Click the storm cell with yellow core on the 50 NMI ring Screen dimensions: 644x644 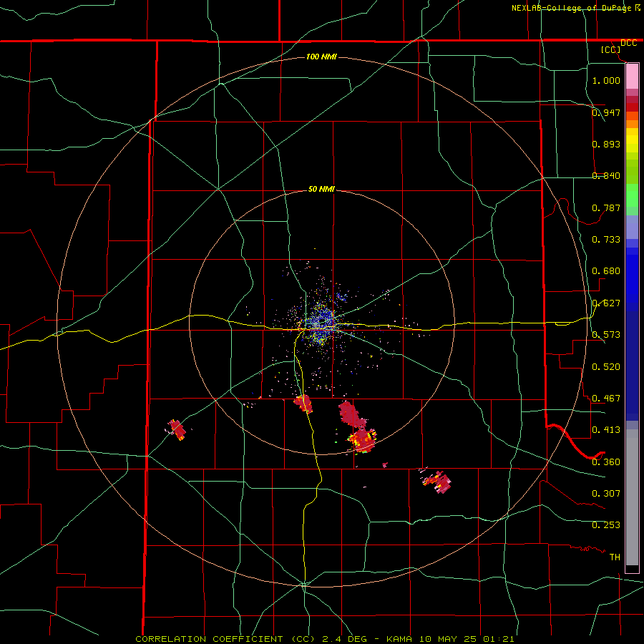tap(362, 441)
